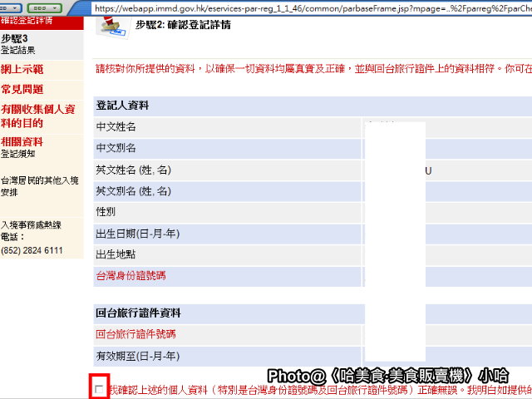Click the 英文姓名 (姓, 名) row label
This screenshot has width=532, height=399.
coord(134,170)
